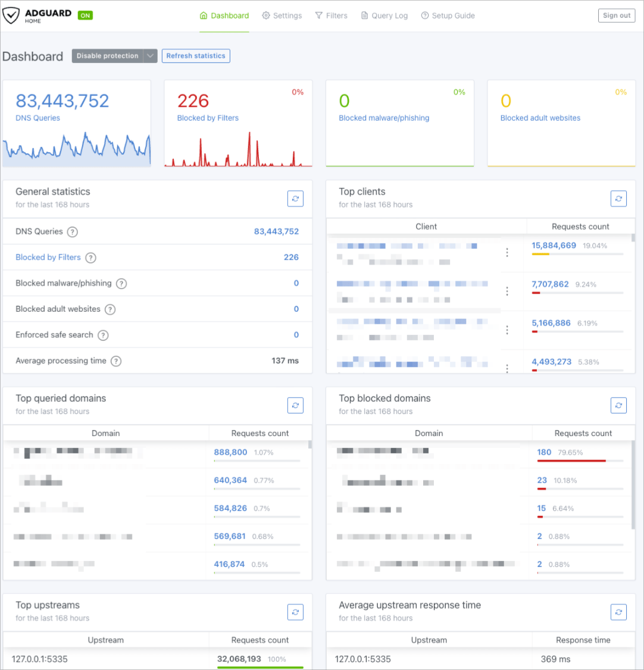Refresh the Top upstreams card
Screen dimensions: 644x670
click(295, 612)
